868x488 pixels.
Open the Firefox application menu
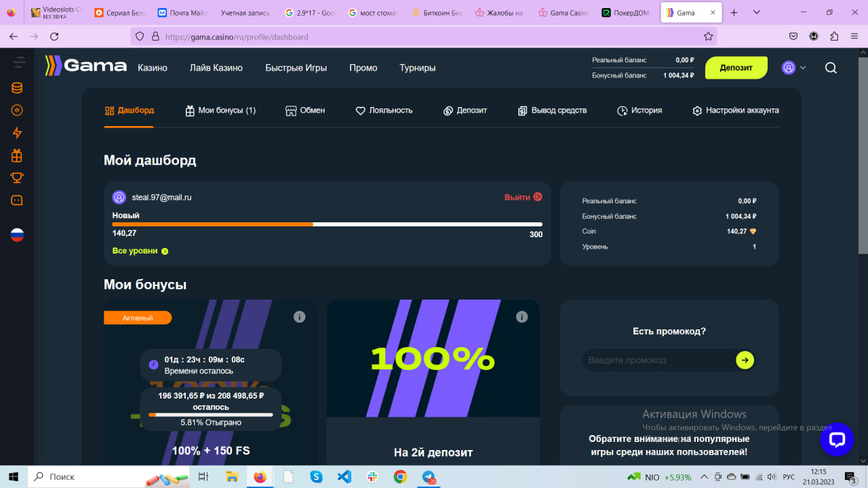point(854,37)
